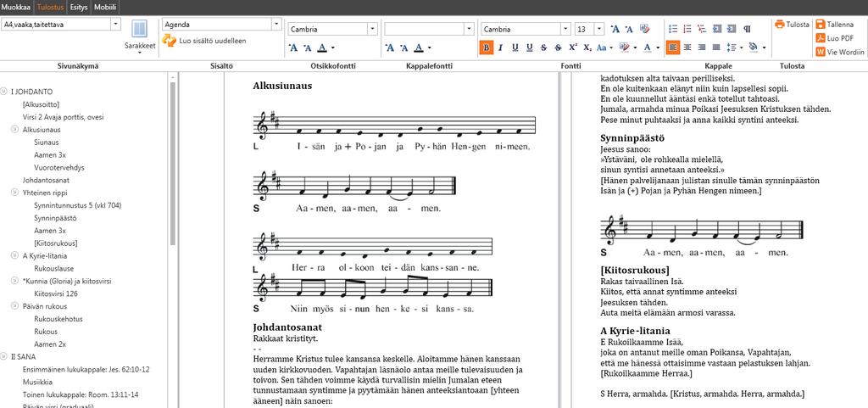Toggle italic formatting
This screenshot has height=408, width=868.
pos(500,48)
